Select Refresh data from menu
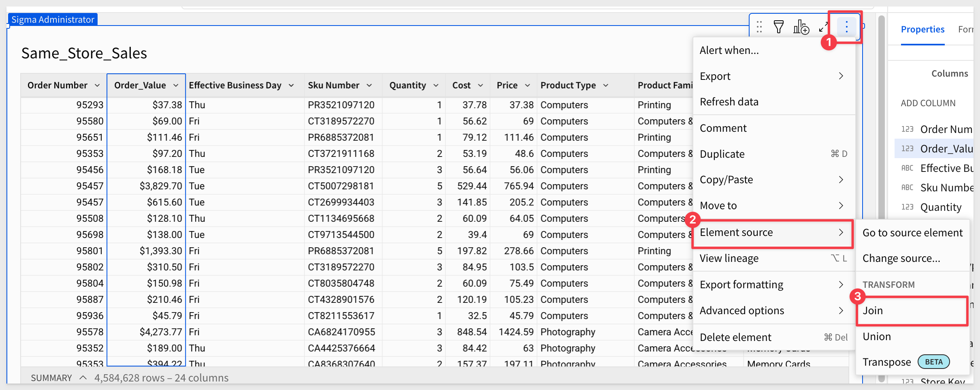 [729, 102]
